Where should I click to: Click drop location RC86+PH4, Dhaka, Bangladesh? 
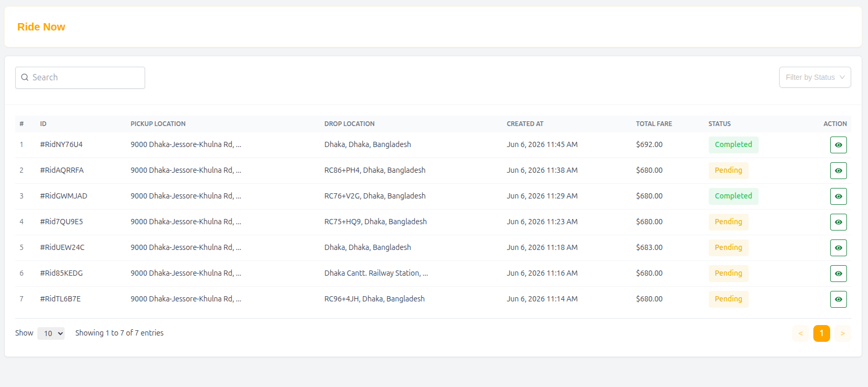pyautogui.click(x=375, y=170)
